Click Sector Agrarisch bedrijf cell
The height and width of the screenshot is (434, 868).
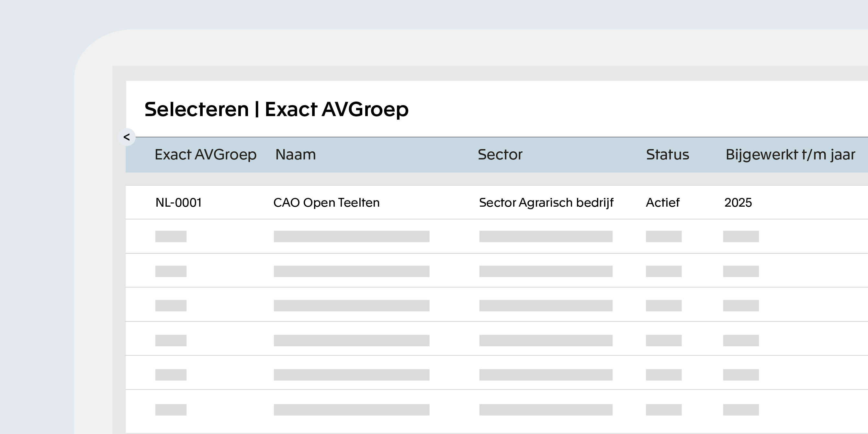546,203
